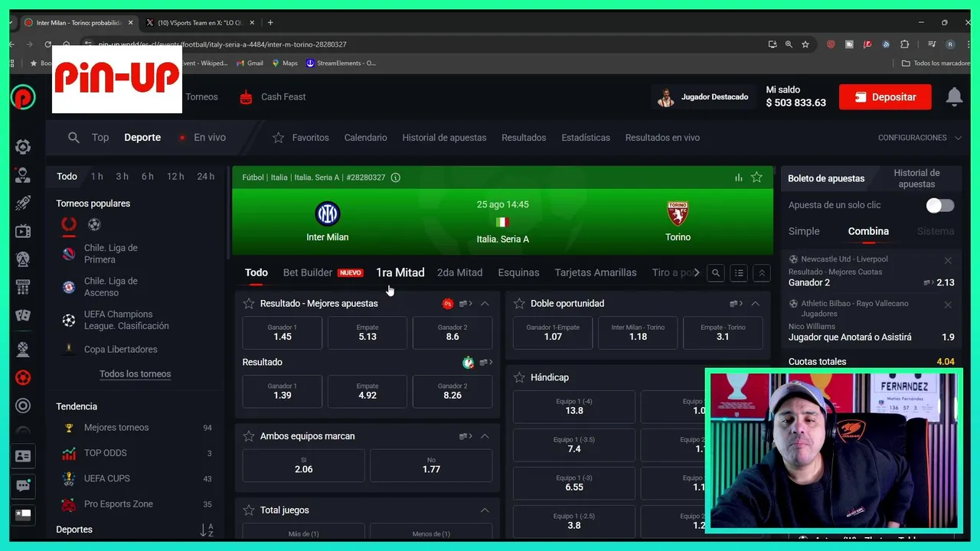Select the 6h time filter
This screenshot has height=551, width=980.
point(147,176)
